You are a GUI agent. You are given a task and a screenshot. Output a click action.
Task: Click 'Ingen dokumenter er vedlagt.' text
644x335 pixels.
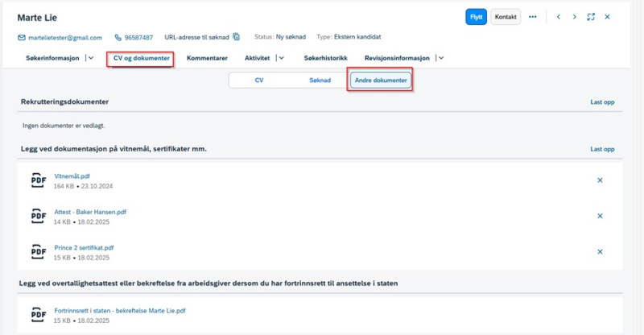click(64, 126)
